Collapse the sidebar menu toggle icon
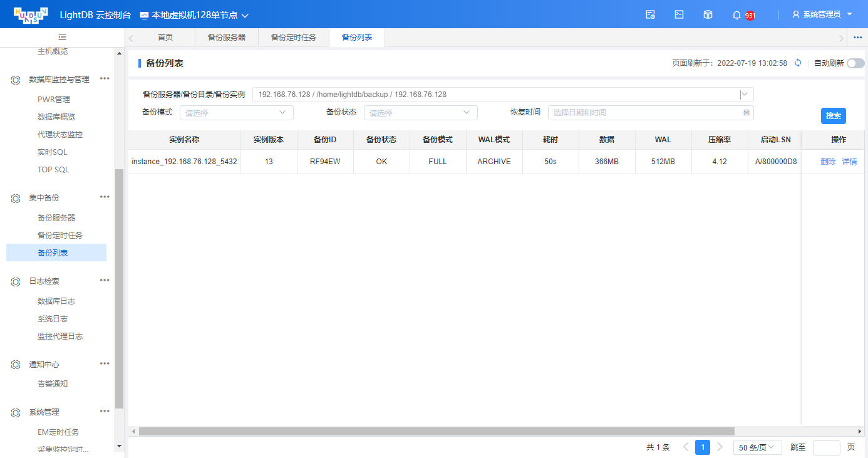 click(62, 38)
